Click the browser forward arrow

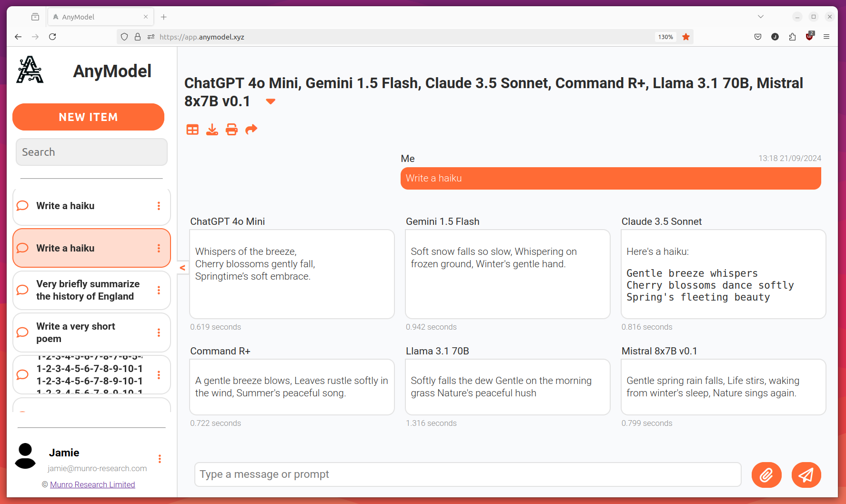35,37
